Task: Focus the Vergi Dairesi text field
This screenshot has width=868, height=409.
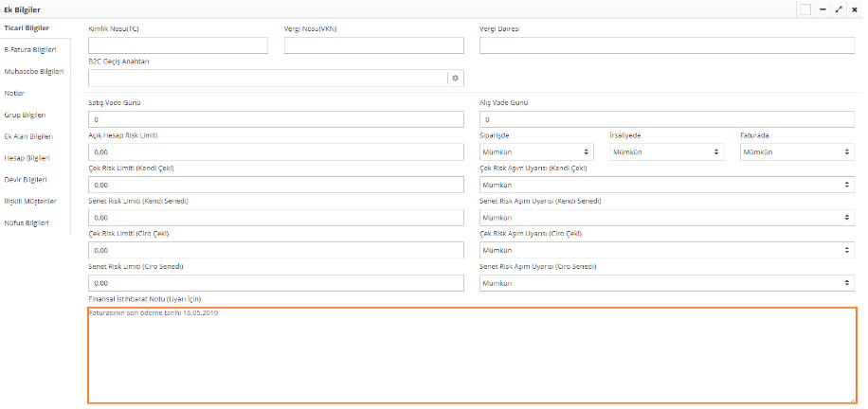Action: (667, 45)
